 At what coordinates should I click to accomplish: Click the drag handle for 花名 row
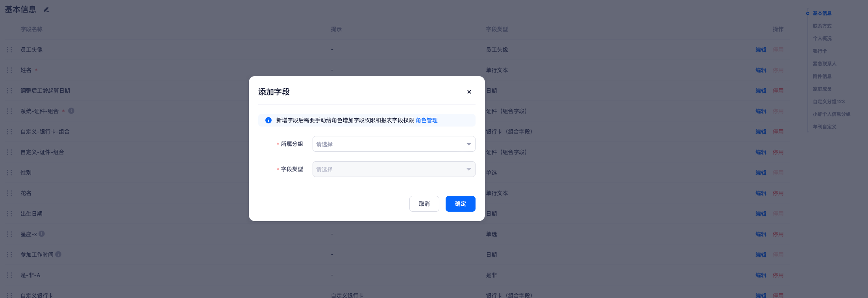click(9, 193)
